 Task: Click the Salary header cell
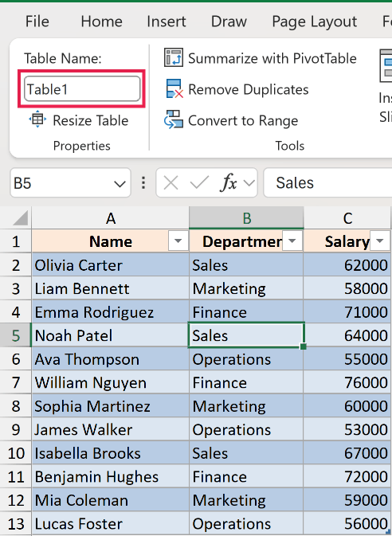pyautogui.click(x=347, y=241)
